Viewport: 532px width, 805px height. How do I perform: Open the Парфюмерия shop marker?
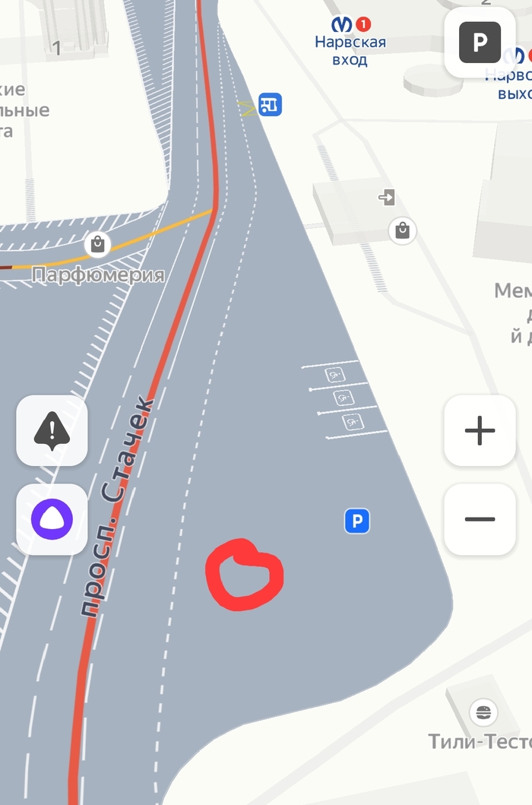pyautogui.click(x=97, y=244)
